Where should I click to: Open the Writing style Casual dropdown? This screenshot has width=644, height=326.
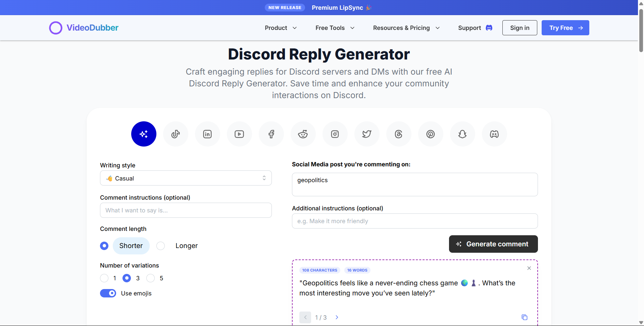pos(186,178)
